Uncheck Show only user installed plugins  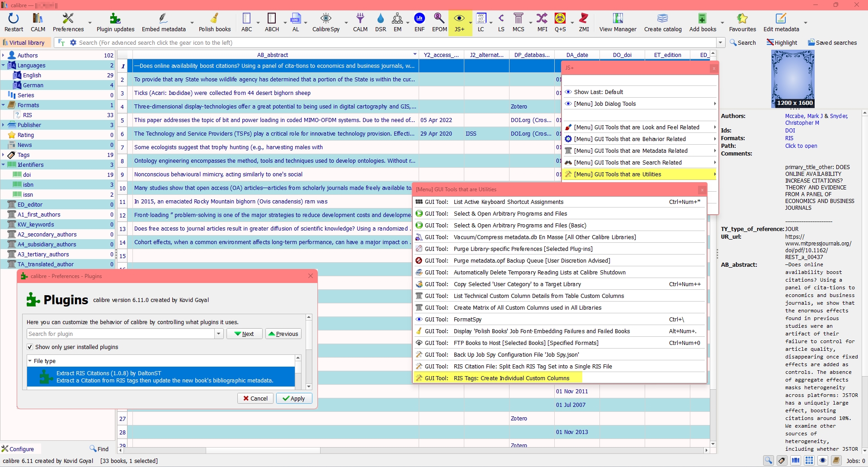point(30,347)
